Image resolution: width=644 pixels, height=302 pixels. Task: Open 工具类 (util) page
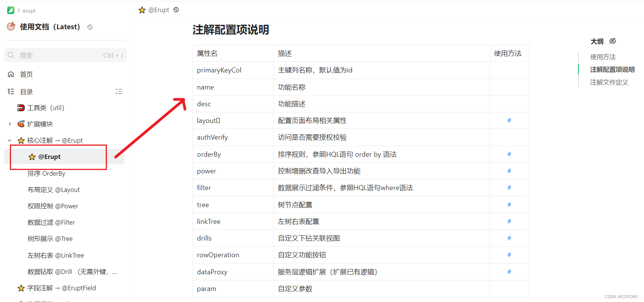[x=46, y=108]
